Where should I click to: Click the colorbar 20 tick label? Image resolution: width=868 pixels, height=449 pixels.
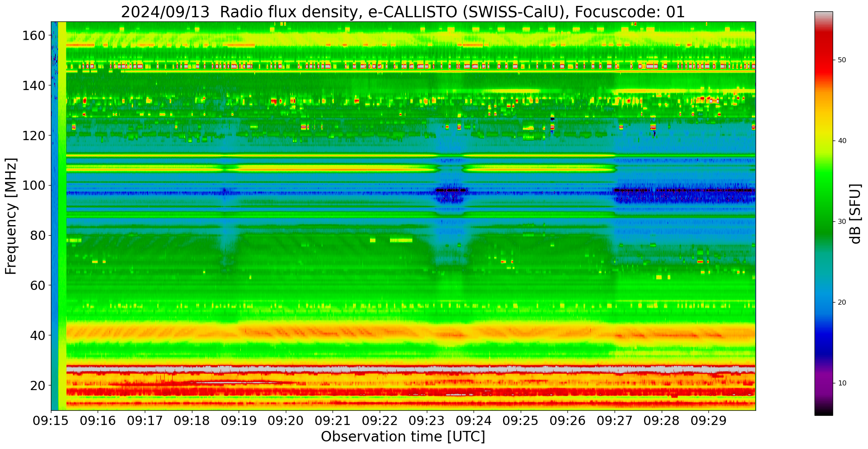click(x=842, y=302)
